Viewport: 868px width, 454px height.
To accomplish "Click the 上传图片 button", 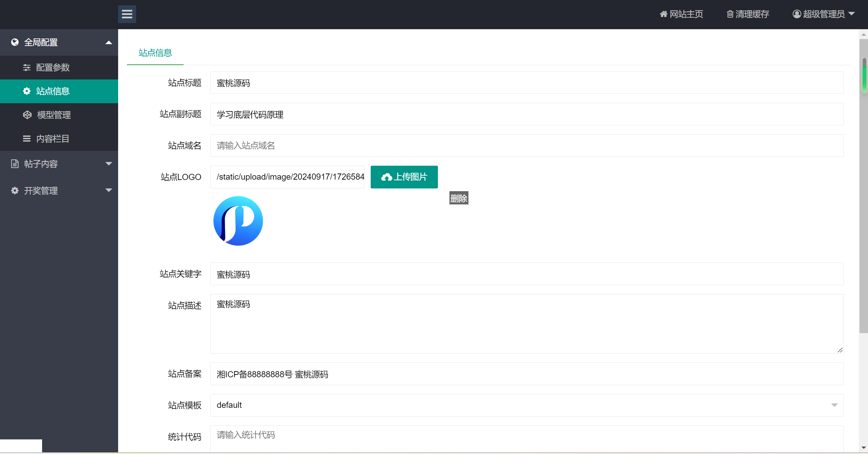I will tap(404, 177).
